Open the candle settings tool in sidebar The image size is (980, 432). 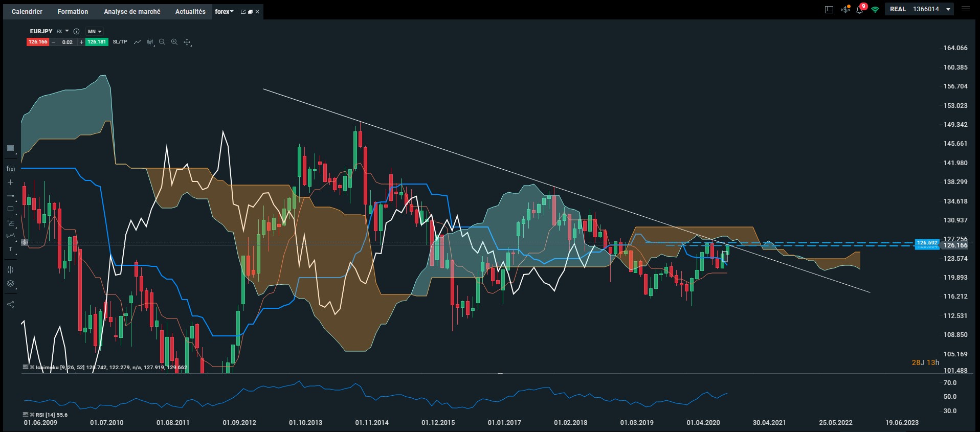click(10, 269)
